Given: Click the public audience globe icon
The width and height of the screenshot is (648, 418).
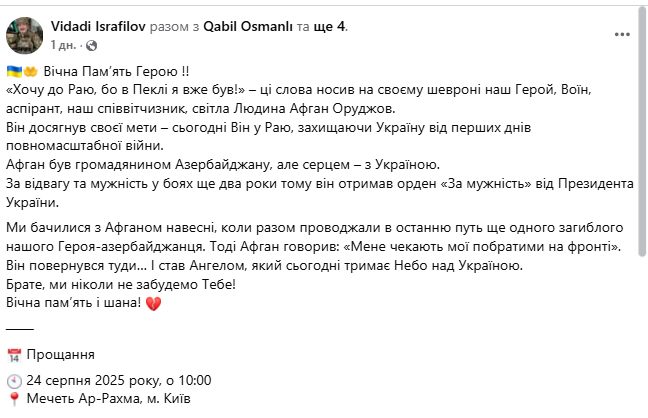Looking at the screenshot, I should (91, 46).
